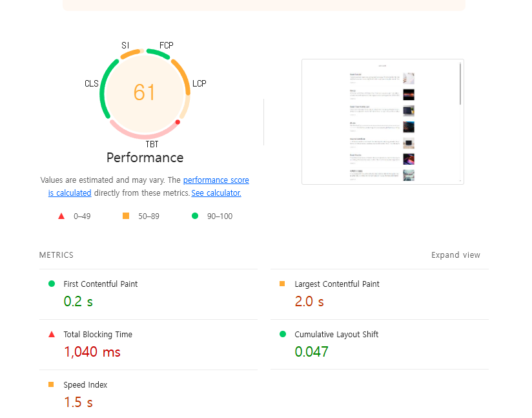Click the orange square icon for Speed Index

coord(51,384)
